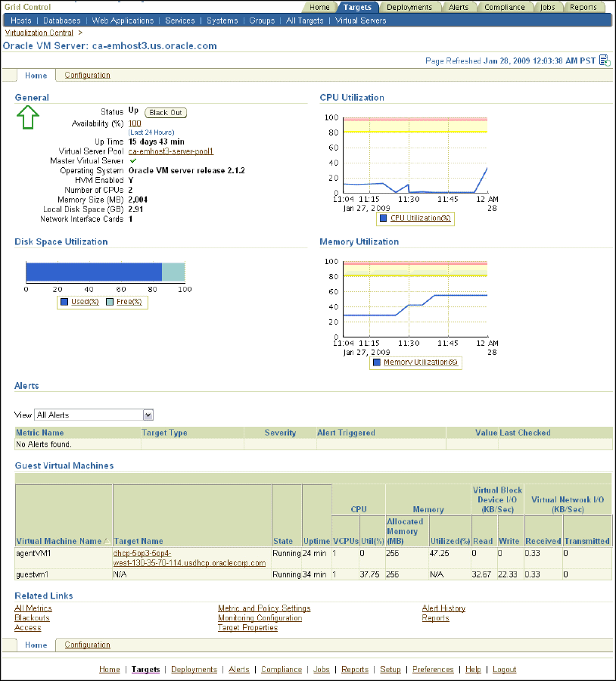Select the Targets top tab
Viewport: 616px width, 681px height.
pyautogui.click(x=357, y=7)
